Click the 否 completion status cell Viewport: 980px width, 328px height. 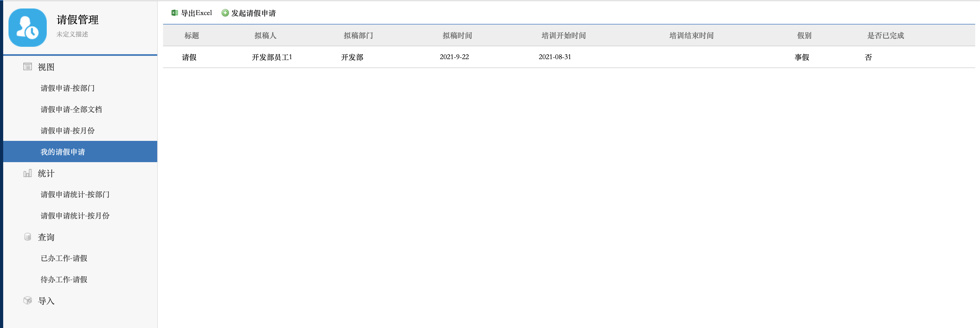868,57
